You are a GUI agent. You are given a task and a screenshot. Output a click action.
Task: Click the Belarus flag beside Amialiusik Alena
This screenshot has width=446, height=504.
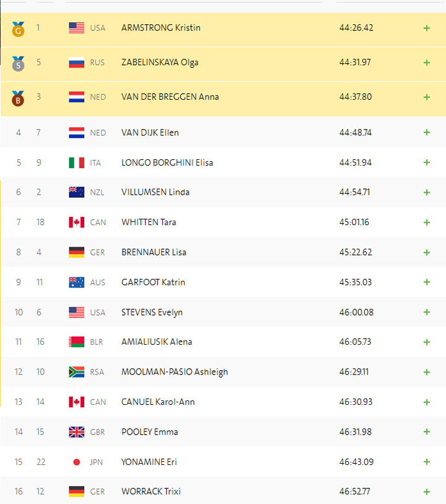tap(76, 342)
